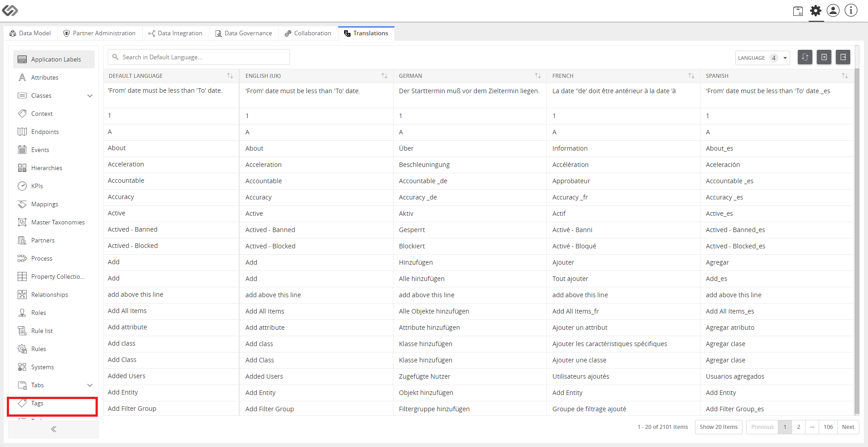The width and height of the screenshot is (868, 447).
Task: Select Endpoints in the sidebar
Action: [54, 132]
